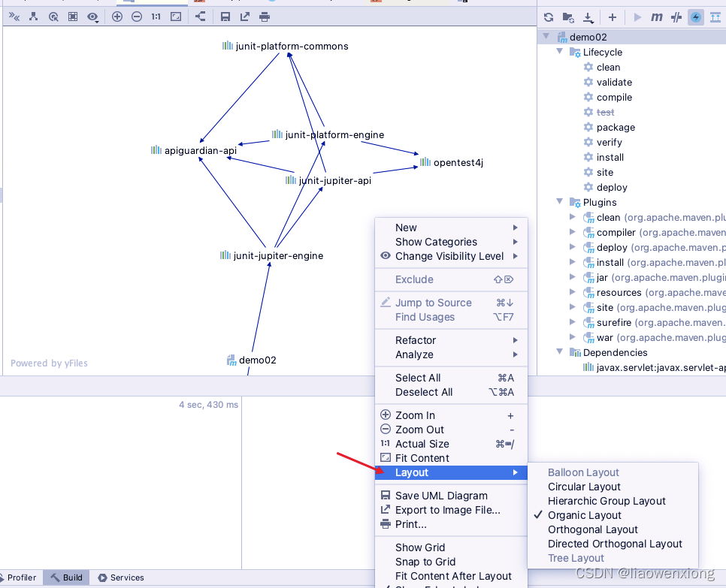Click the Zoom Out toolbar icon
The width and height of the screenshot is (726, 588).
pyautogui.click(x=137, y=17)
